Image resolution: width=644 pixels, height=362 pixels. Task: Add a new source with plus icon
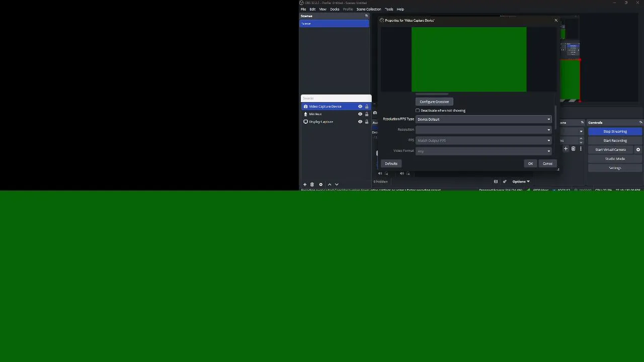point(304,185)
